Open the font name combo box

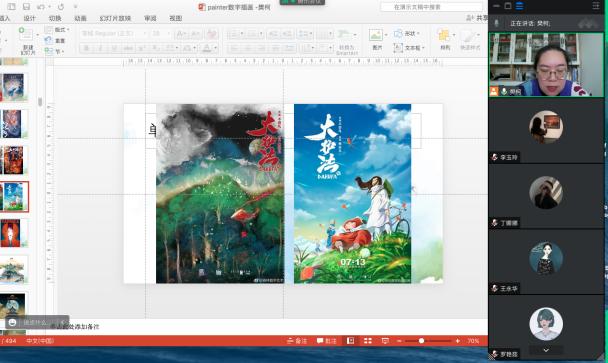pos(113,34)
